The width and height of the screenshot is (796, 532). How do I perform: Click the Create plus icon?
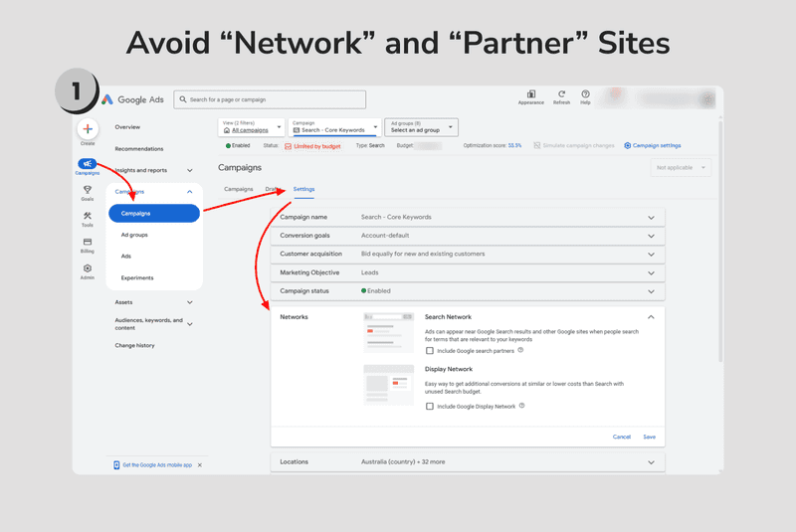tap(88, 129)
